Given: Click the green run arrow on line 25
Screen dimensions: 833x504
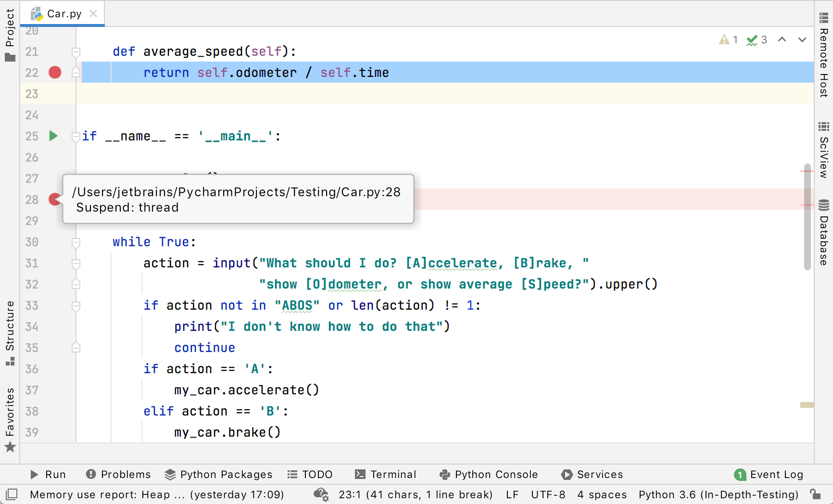Looking at the screenshot, I should [53, 136].
